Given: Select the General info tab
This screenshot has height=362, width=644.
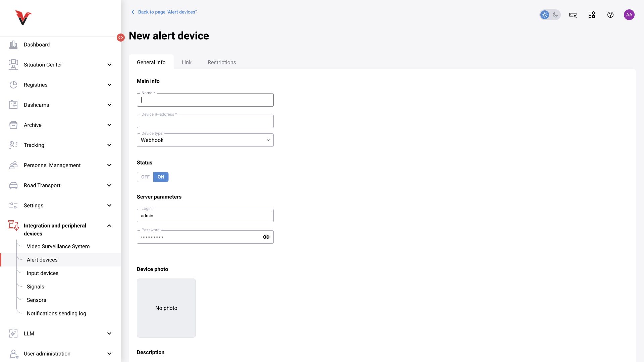Looking at the screenshot, I should pos(151,62).
